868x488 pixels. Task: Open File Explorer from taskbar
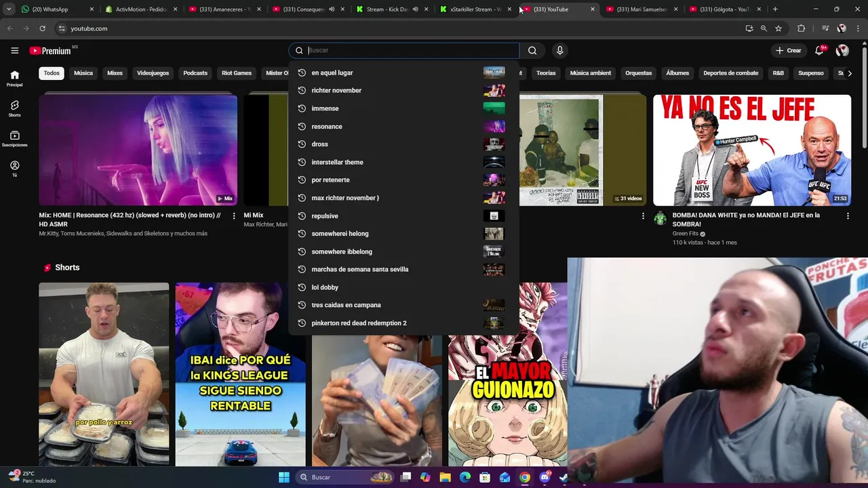tap(445, 477)
